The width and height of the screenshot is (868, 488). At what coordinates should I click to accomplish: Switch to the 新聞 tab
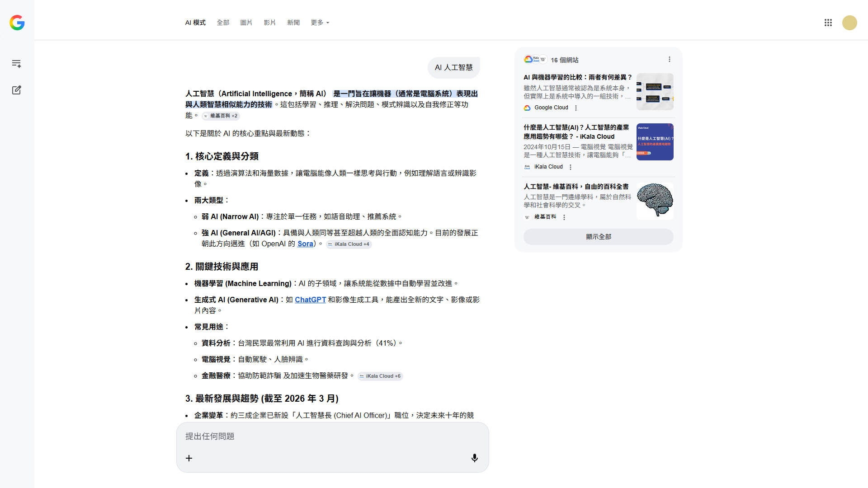[x=293, y=23]
